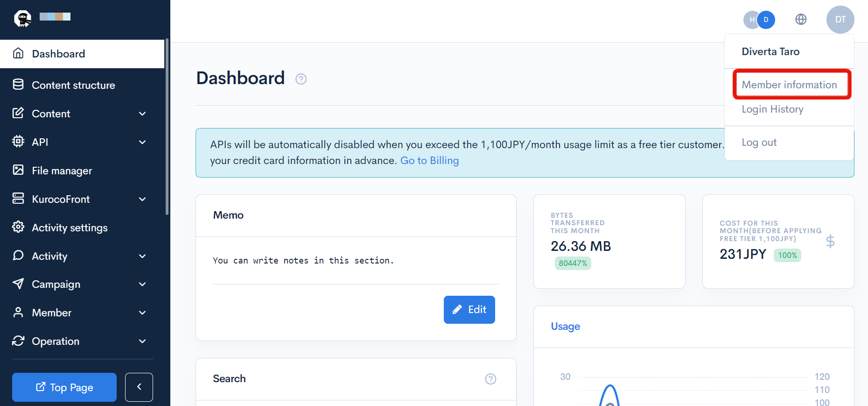Click the Operation refresh icon
Viewport: 868px width, 406px height.
point(18,341)
